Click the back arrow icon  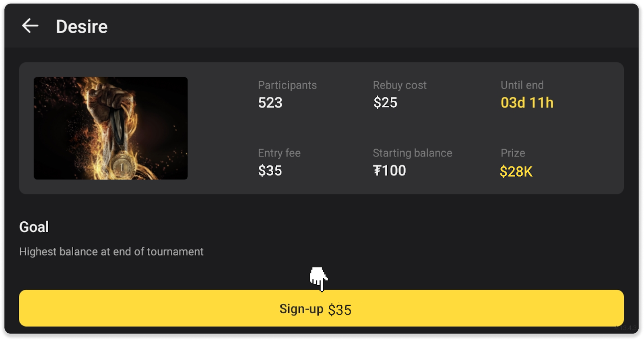30,26
